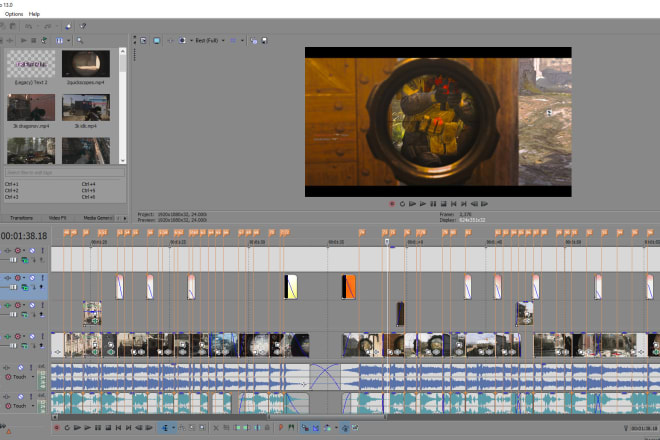Toggle track motion on third video track
The width and height of the screenshot is (660, 440).
coord(8,305)
